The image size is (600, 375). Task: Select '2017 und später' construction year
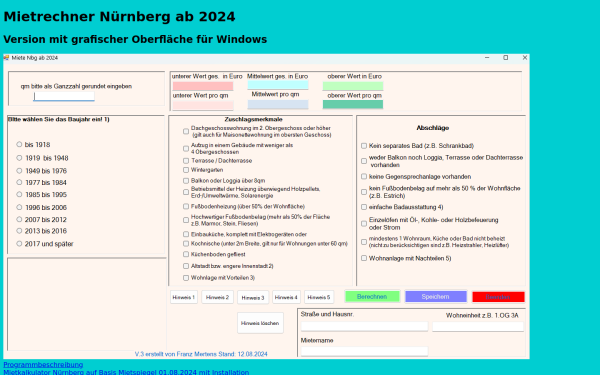[19, 243]
